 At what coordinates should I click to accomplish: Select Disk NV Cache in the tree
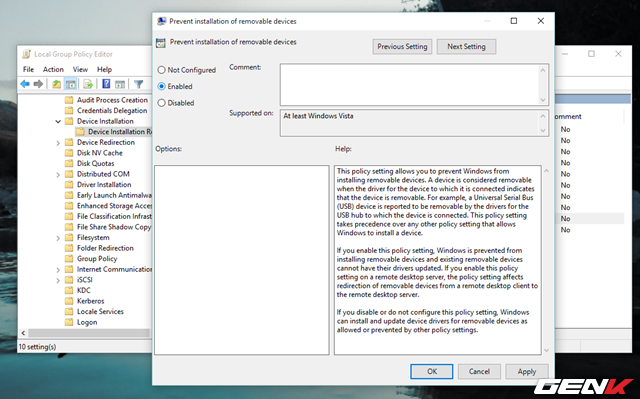100,153
